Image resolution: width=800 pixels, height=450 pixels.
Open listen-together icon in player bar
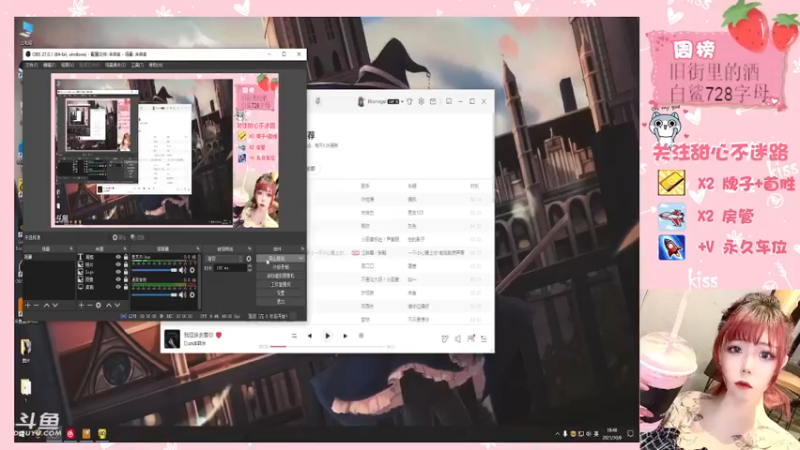click(444, 339)
